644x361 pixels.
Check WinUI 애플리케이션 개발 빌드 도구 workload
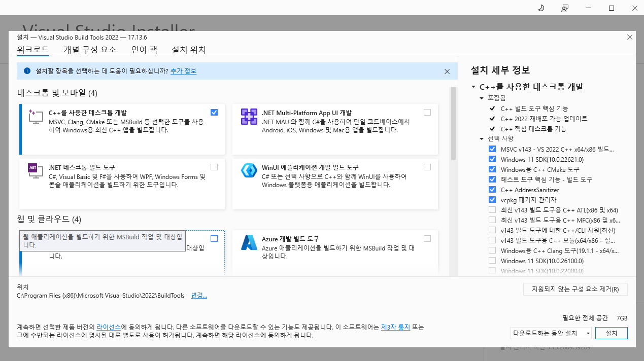pos(427,167)
